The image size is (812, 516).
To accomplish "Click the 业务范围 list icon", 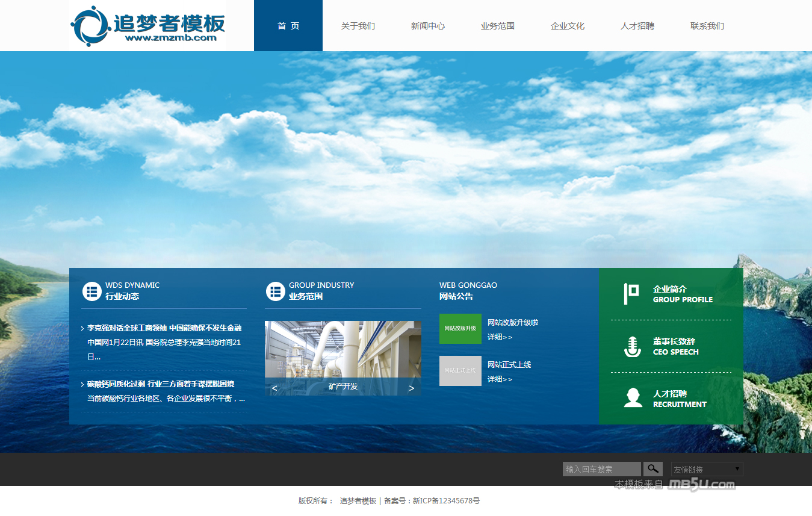I will pos(275,291).
